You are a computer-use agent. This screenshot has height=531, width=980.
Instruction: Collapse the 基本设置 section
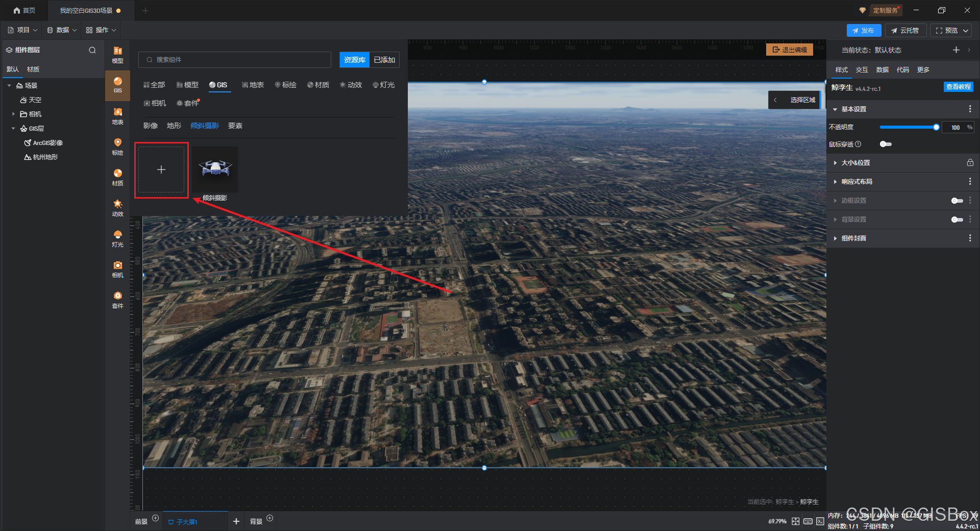point(835,109)
